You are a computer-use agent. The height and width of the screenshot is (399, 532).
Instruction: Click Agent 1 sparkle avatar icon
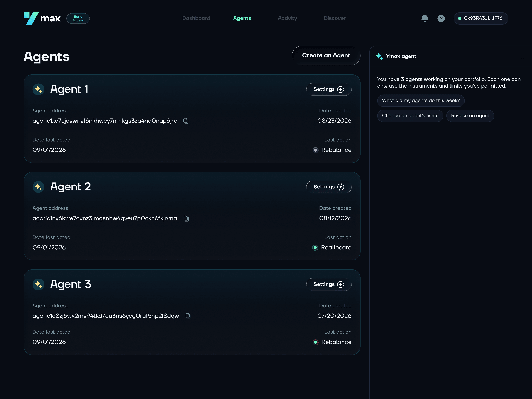(39, 89)
